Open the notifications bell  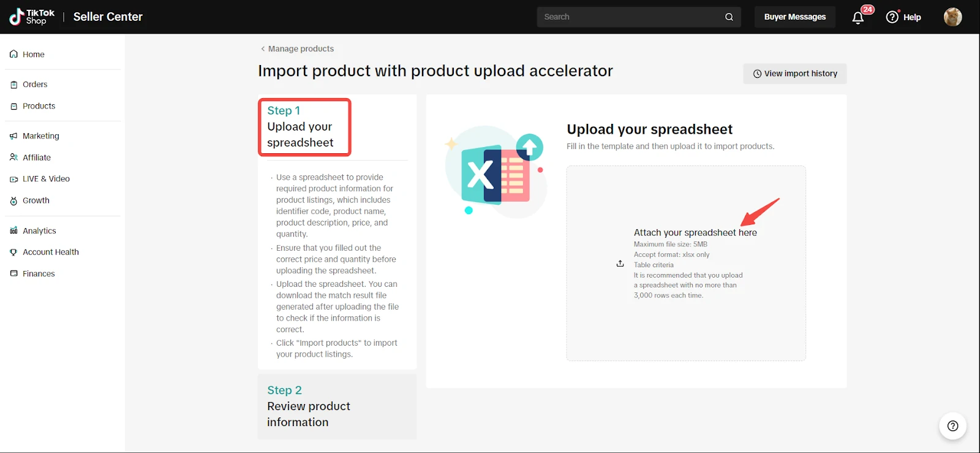click(858, 17)
